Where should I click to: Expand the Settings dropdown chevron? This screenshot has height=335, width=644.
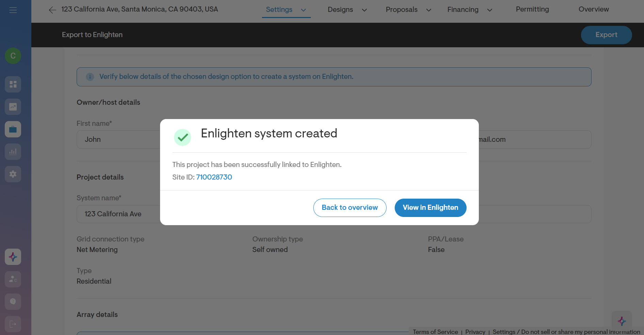303,10
